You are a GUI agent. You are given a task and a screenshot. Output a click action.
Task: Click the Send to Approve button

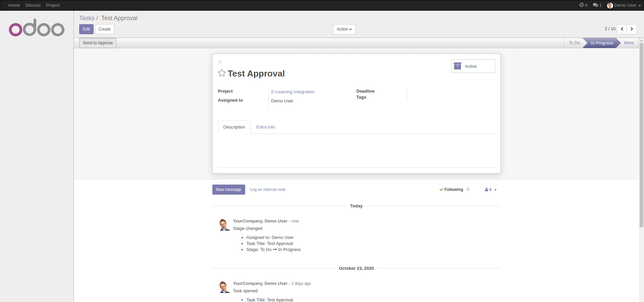[x=97, y=43]
